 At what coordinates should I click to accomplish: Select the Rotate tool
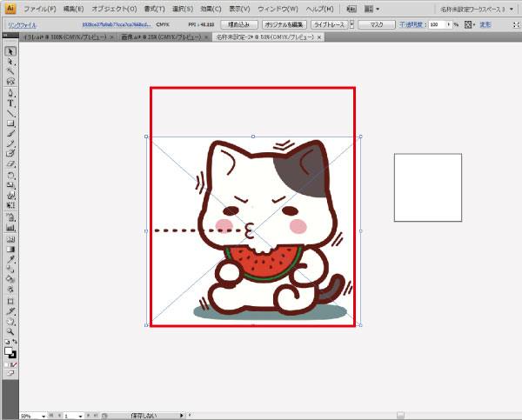[x=10, y=176]
